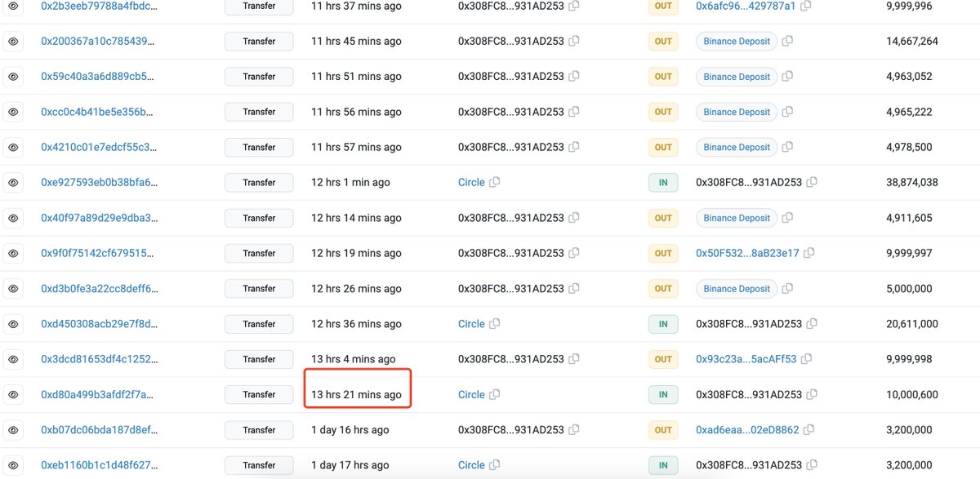Click Transfer button for 0x4210c01e7edcf55c3
This screenshot has width=980, height=479.
[x=259, y=148]
